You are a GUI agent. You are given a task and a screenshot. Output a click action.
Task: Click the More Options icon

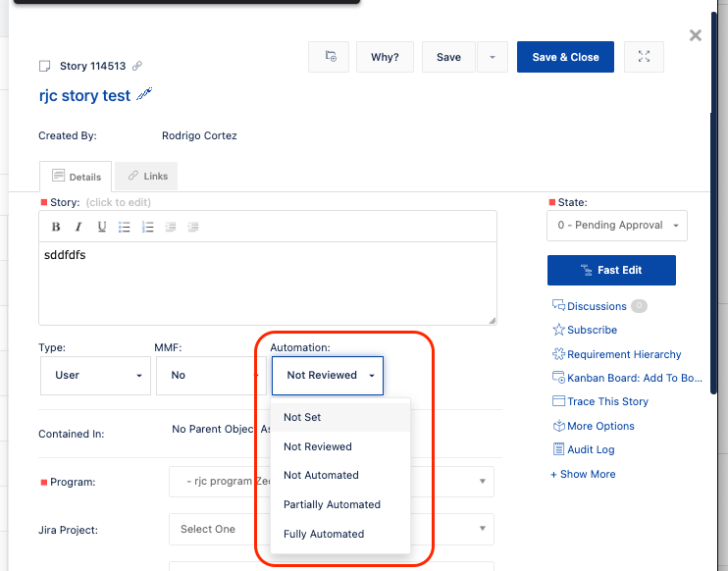558,426
